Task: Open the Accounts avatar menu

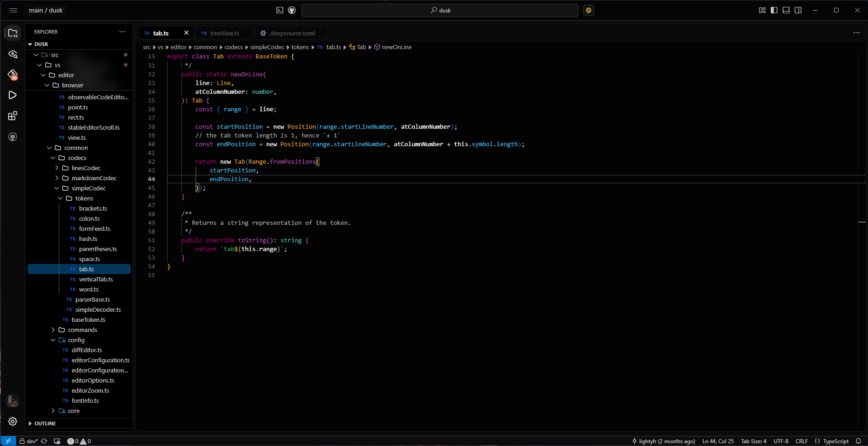Action: pos(13,401)
